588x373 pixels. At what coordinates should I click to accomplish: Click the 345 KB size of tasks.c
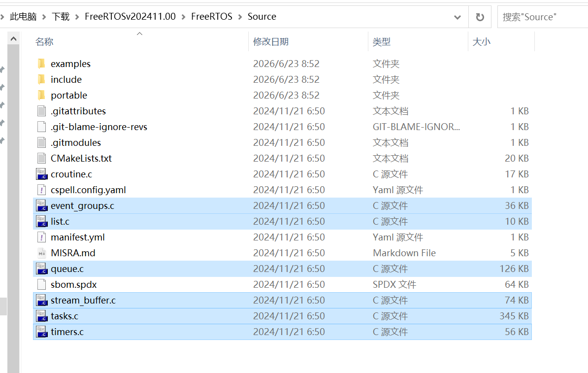(x=514, y=316)
